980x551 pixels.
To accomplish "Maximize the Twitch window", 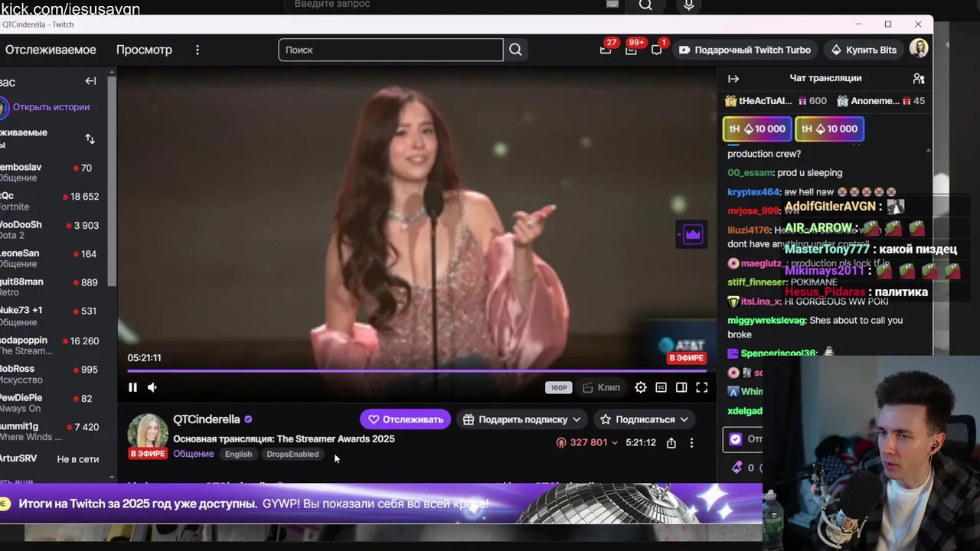I will (x=888, y=24).
